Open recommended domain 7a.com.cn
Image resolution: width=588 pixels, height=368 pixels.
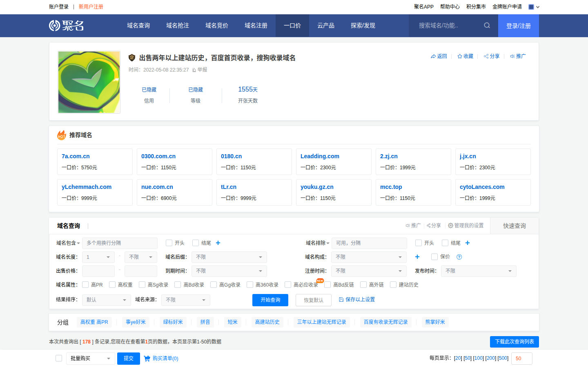tap(76, 156)
